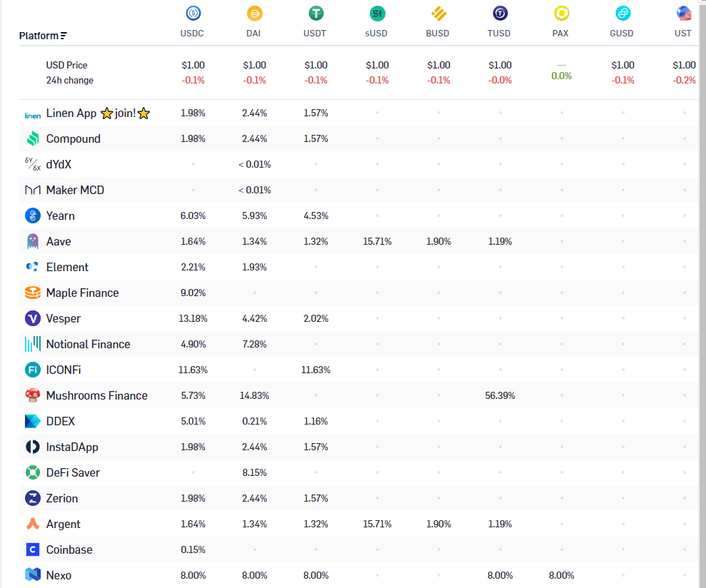Click the DeFi Saver logo icon
706x588 pixels.
32,472
